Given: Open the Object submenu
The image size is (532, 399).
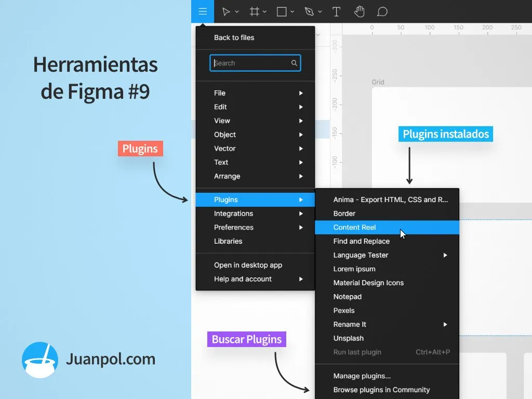Looking at the screenshot, I should tap(255, 135).
